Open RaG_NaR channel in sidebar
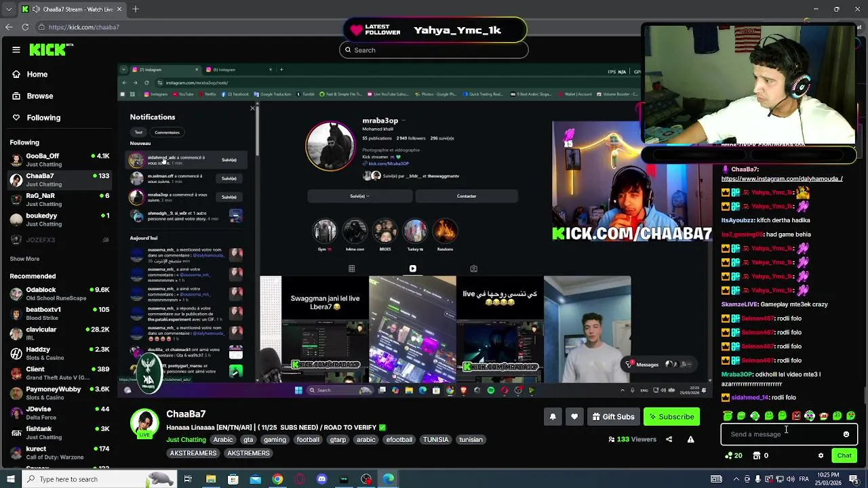 58,199
